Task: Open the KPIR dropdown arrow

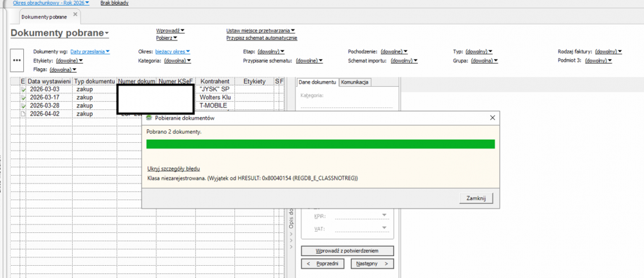Action: (384, 215)
